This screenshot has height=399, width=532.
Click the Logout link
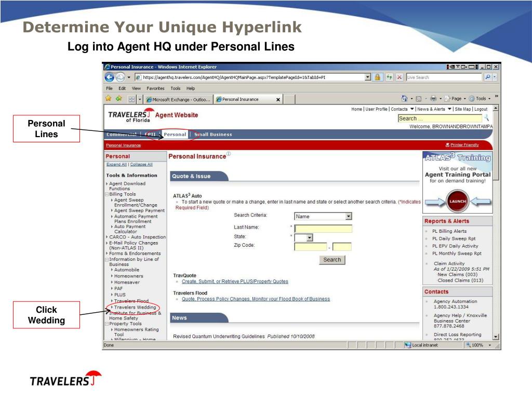click(481, 109)
